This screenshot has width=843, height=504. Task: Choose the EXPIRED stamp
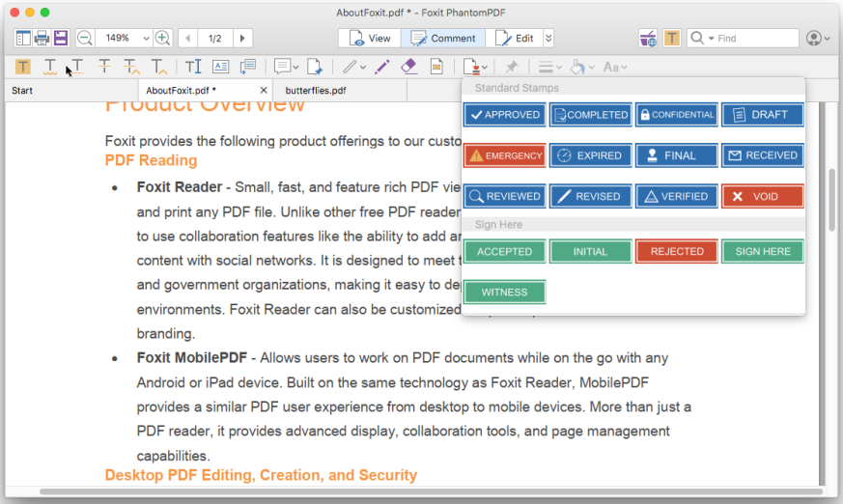[x=591, y=155]
